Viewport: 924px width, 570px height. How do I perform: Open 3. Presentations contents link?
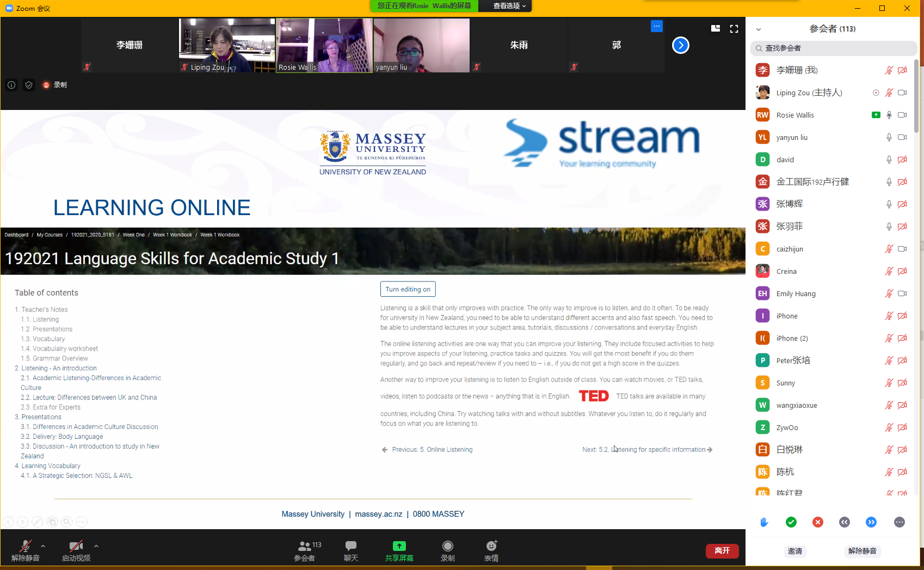pyautogui.click(x=38, y=417)
